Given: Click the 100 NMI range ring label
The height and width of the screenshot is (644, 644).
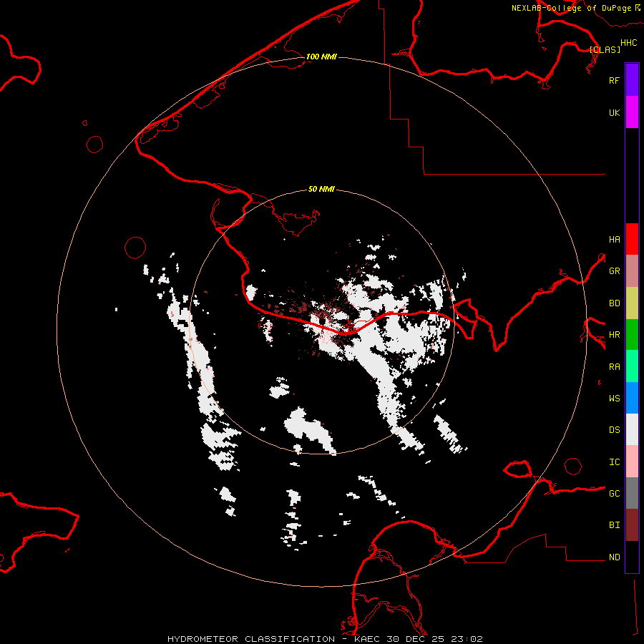Looking at the screenshot, I should pos(321,57).
